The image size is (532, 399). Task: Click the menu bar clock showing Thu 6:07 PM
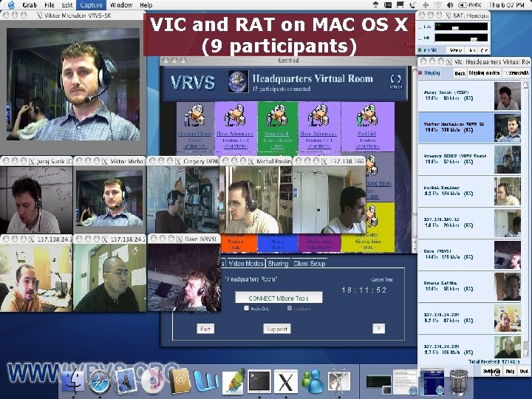tap(507, 4)
